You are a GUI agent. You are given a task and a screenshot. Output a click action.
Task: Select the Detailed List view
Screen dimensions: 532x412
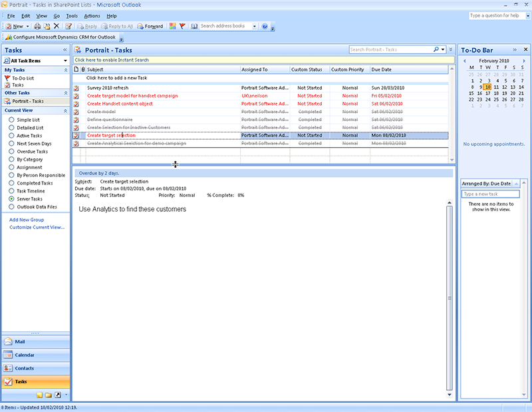26,128
